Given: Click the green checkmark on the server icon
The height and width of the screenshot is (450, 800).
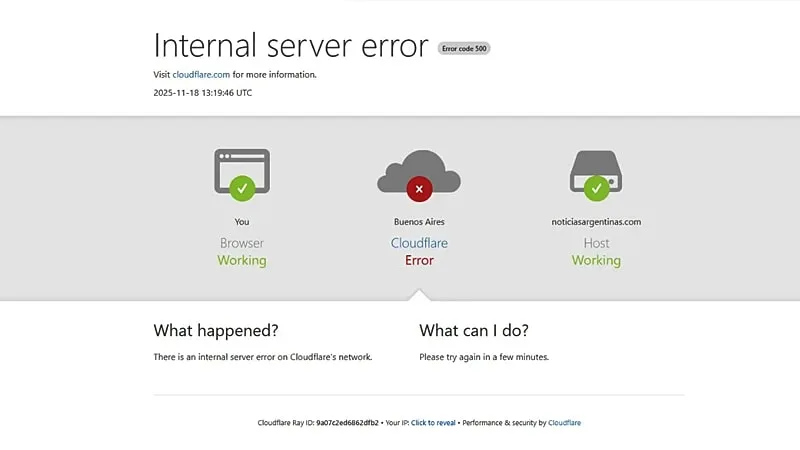Looking at the screenshot, I should [596, 187].
